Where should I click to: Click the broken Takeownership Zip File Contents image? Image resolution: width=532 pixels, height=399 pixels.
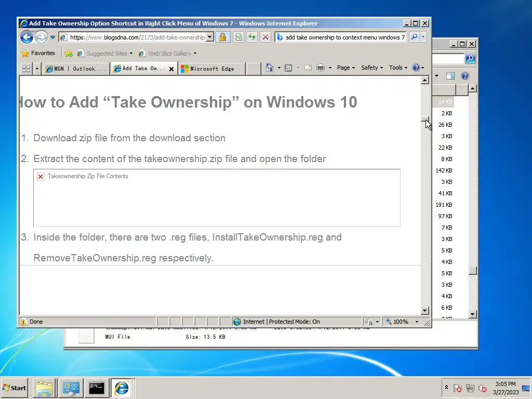(217, 197)
